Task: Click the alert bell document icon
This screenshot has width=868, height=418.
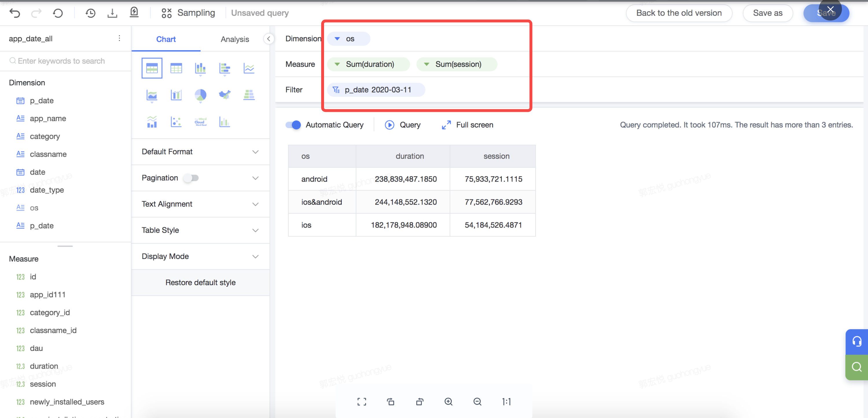Action: click(134, 12)
